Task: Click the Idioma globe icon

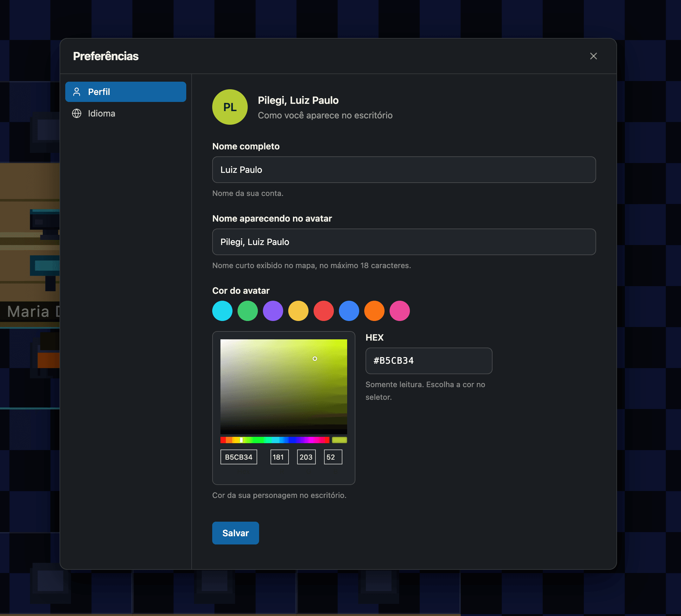Action: (77, 113)
